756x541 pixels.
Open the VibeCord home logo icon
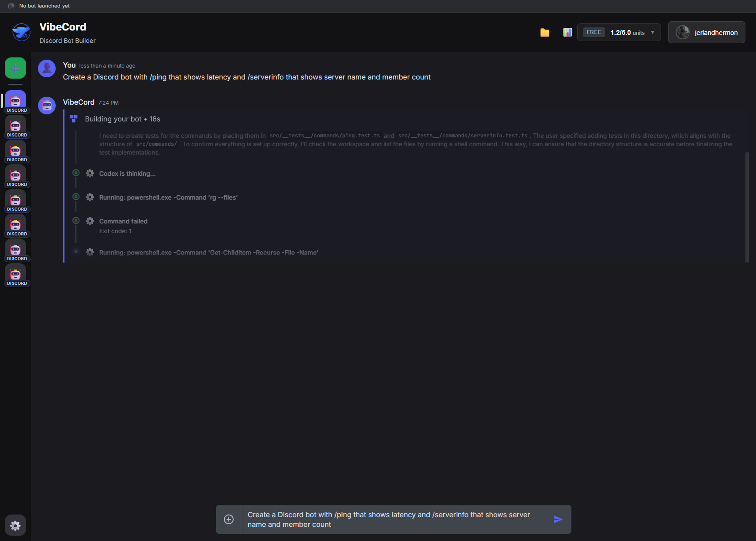click(x=21, y=32)
